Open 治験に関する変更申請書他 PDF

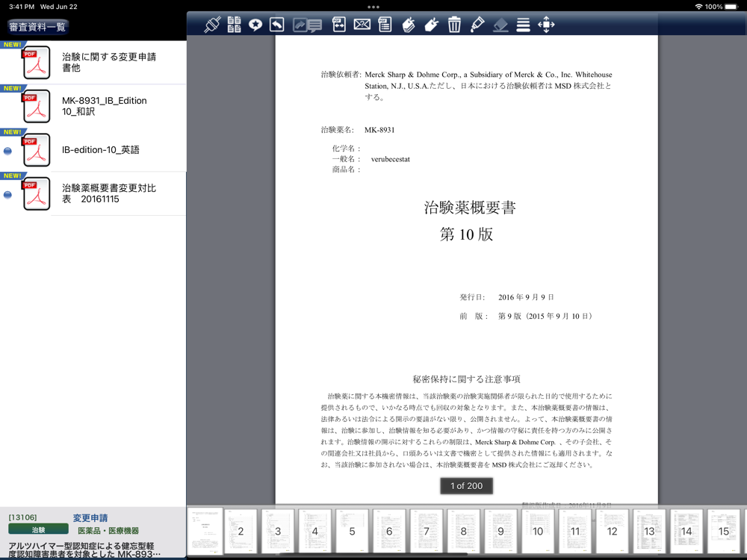click(x=93, y=63)
